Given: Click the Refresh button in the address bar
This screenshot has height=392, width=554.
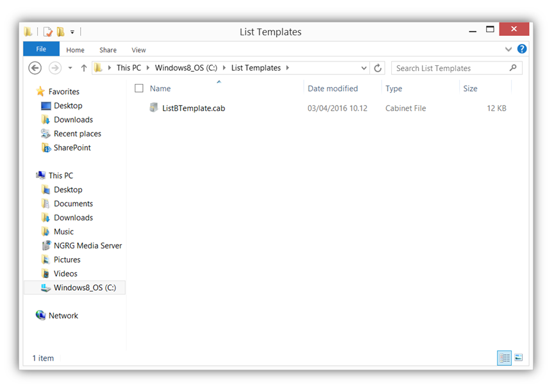Looking at the screenshot, I should tap(378, 67).
